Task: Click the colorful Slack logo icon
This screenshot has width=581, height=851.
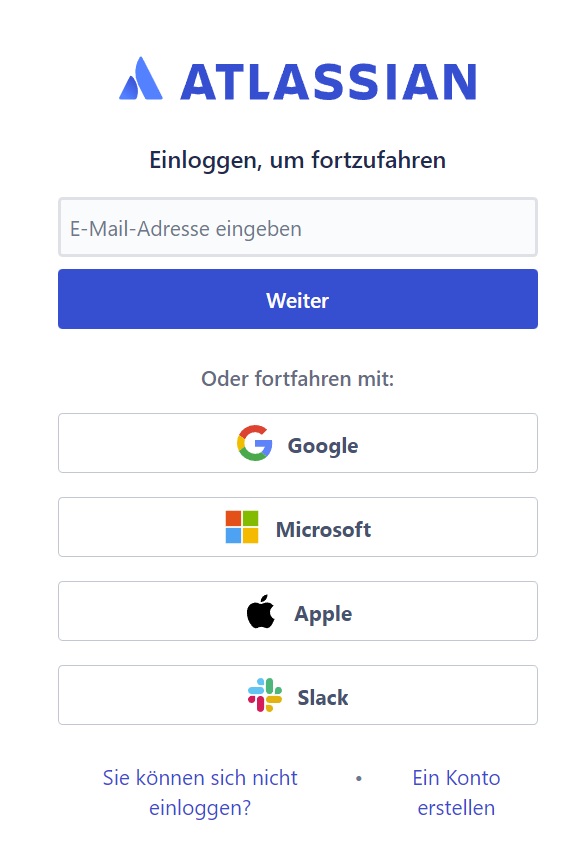Action: [265, 695]
